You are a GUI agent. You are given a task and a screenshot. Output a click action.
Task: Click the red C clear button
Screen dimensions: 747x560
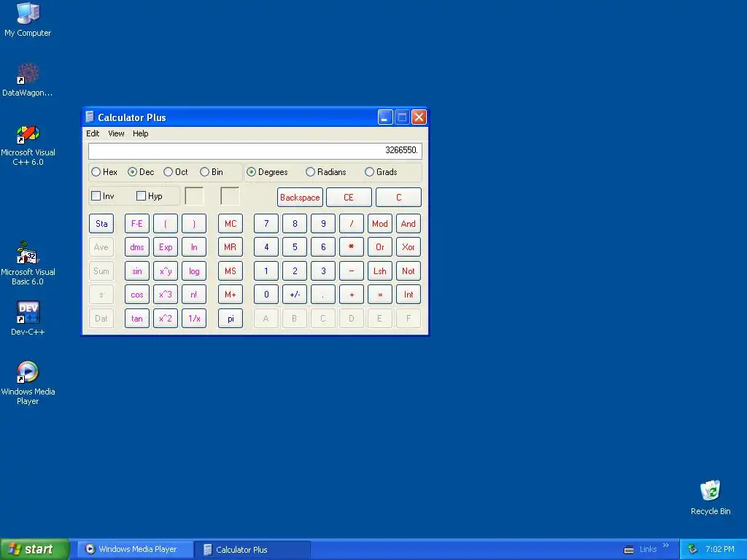tap(399, 197)
